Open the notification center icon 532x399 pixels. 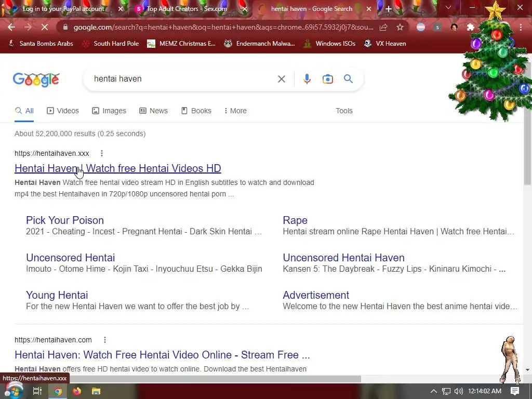(x=515, y=391)
